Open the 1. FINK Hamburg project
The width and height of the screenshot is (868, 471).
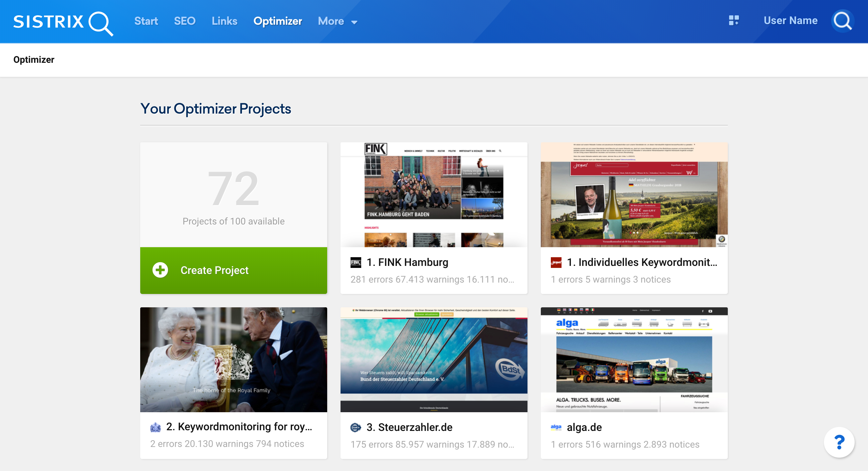tap(407, 262)
